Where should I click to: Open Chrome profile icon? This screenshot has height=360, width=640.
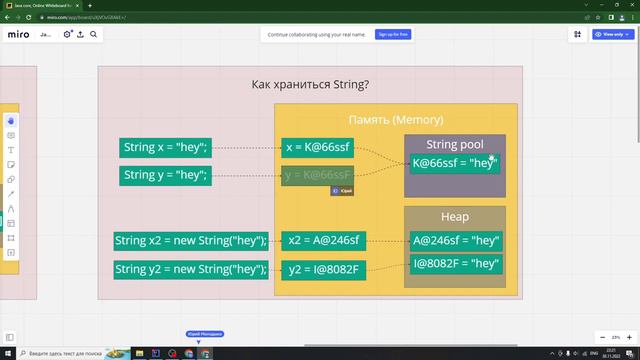click(622, 18)
